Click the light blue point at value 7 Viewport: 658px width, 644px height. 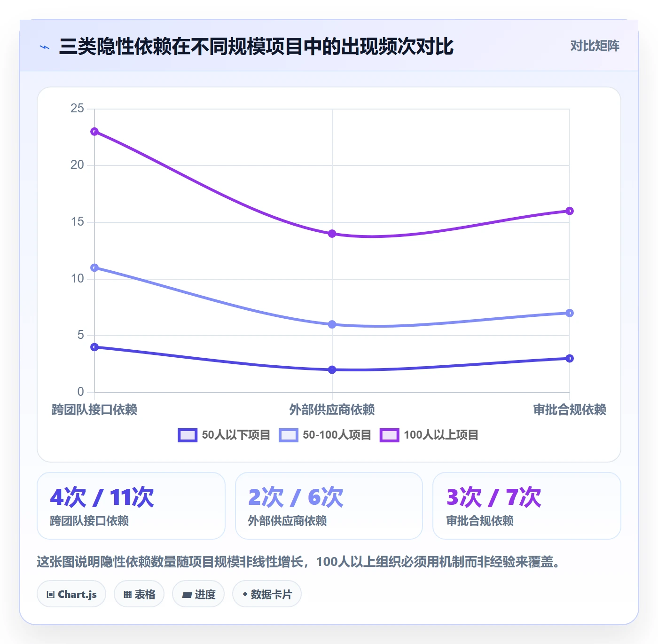tap(570, 313)
